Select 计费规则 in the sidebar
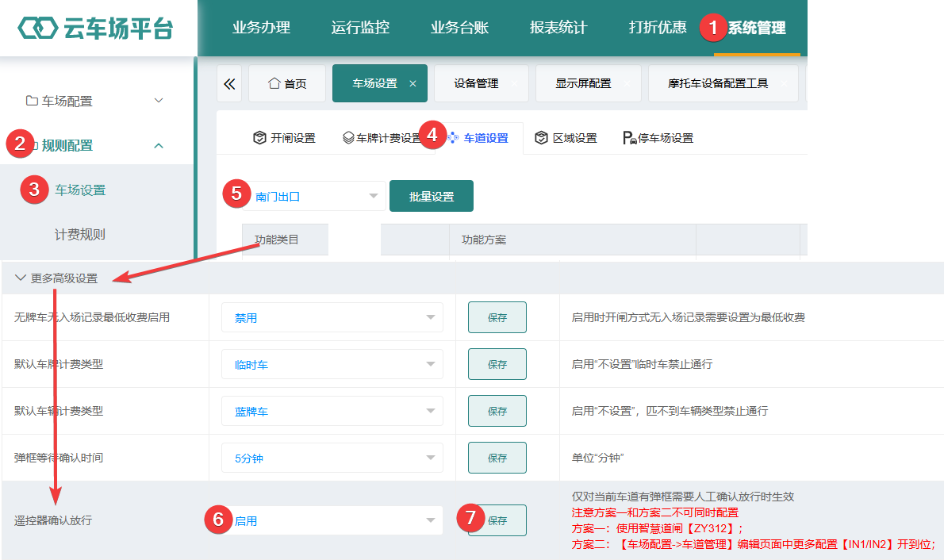This screenshot has height=560, width=944. click(x=80, y=234)
